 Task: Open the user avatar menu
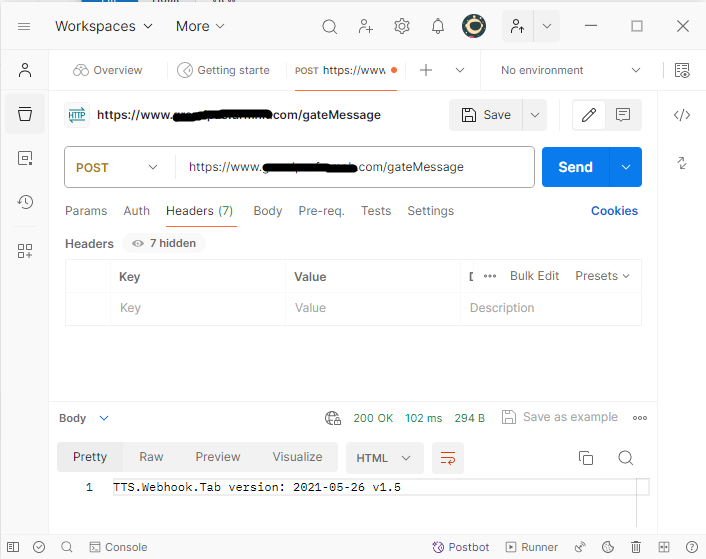coord(474,26)
